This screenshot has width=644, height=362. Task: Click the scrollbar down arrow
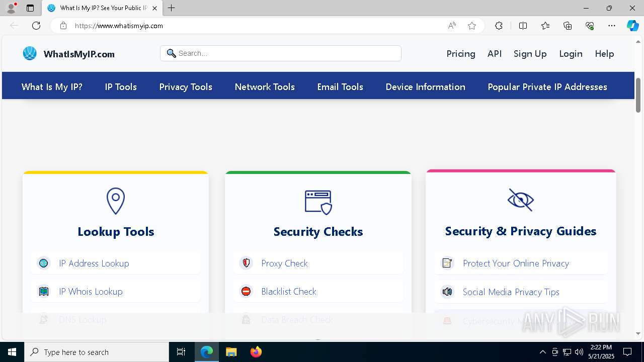(638, 333)
